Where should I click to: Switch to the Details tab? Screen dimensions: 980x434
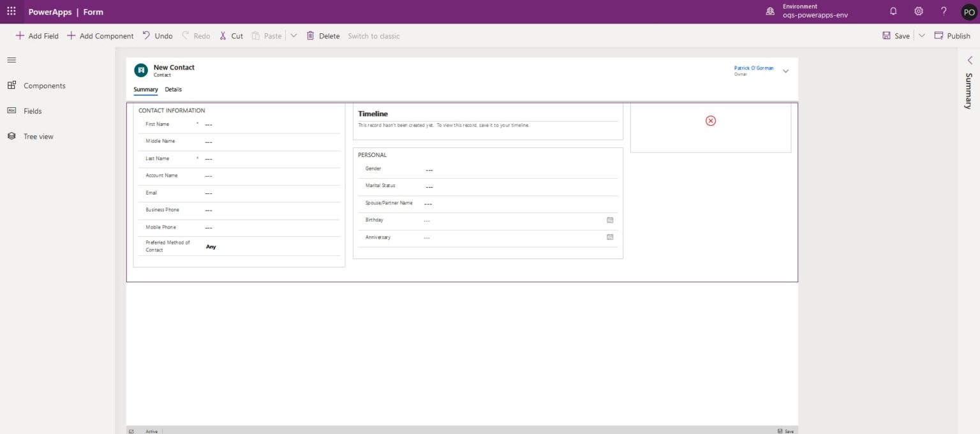coord(173,90)
